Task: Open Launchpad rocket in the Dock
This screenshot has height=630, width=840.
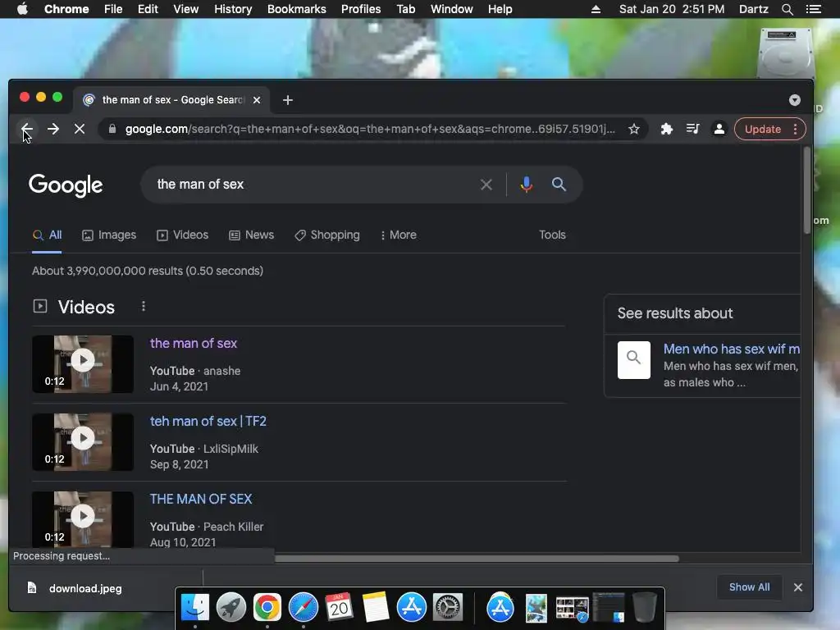Action: [231, 608]
